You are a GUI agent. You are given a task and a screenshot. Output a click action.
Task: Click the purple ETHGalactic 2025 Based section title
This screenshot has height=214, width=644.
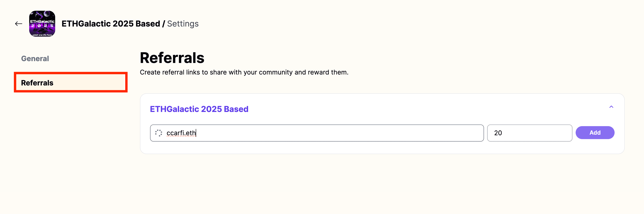[199, 109]
